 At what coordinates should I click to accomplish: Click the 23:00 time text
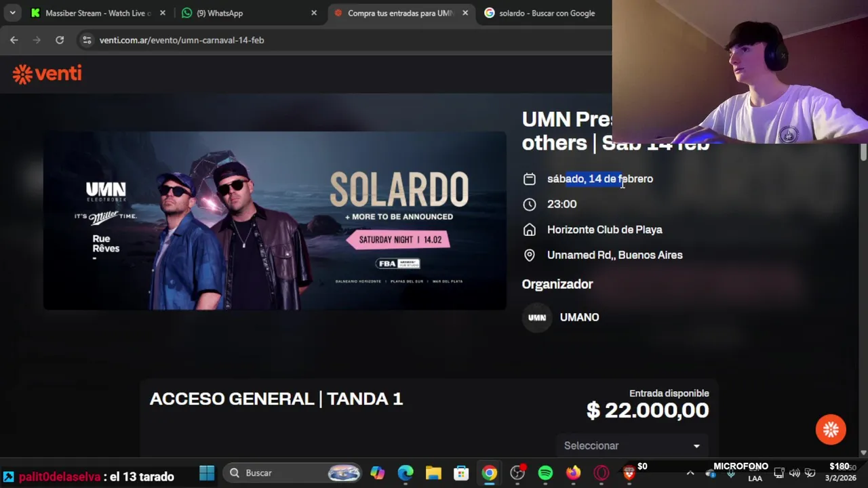(562, 204)
